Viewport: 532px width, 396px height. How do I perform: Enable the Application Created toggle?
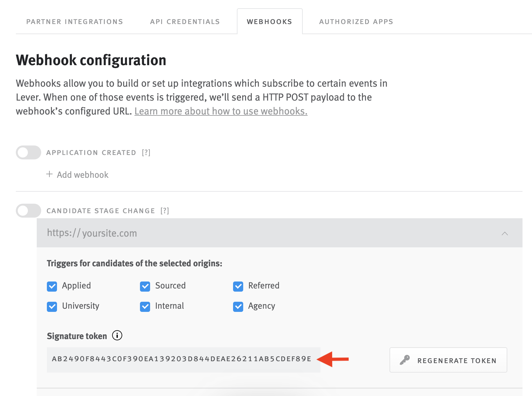28,152
